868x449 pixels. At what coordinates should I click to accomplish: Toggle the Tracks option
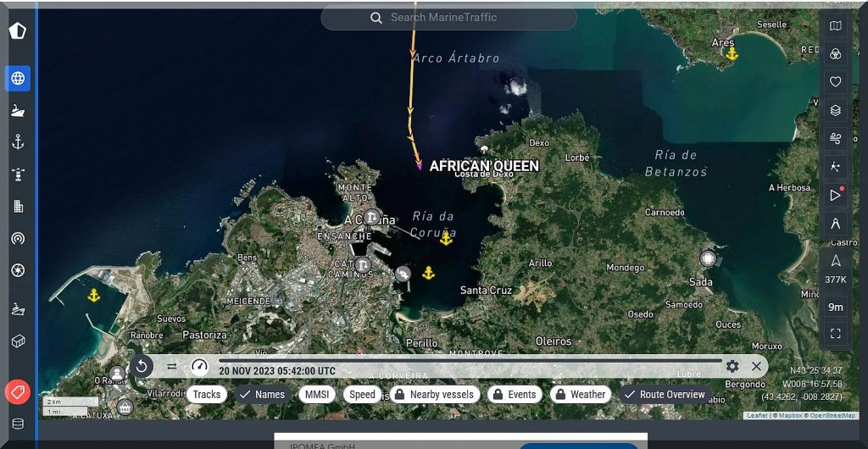tap(206, 394)
